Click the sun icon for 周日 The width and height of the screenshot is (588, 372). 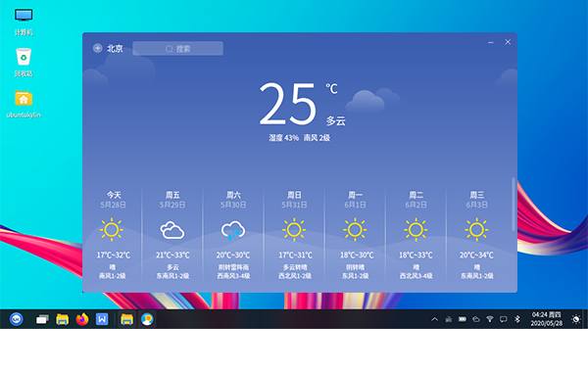click(294, 229)
